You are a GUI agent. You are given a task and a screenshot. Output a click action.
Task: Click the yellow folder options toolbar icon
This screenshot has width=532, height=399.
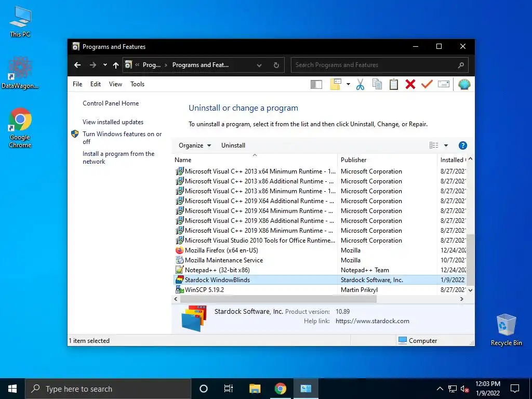pos(336,84)
